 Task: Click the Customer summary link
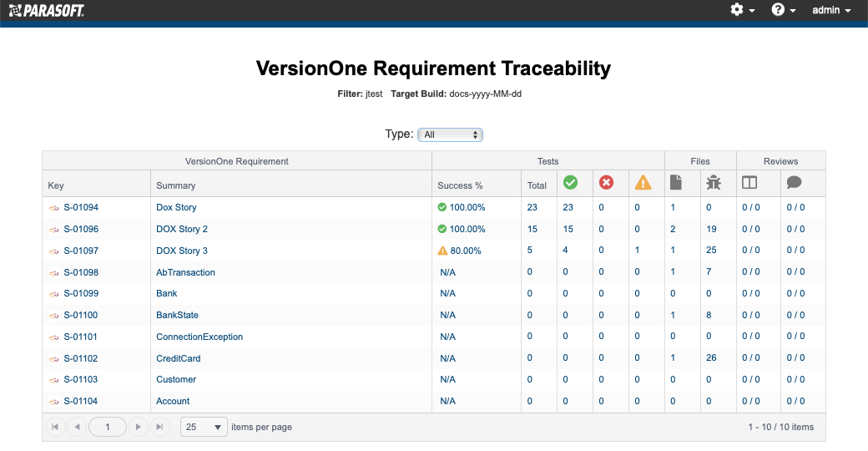point(176,379)
